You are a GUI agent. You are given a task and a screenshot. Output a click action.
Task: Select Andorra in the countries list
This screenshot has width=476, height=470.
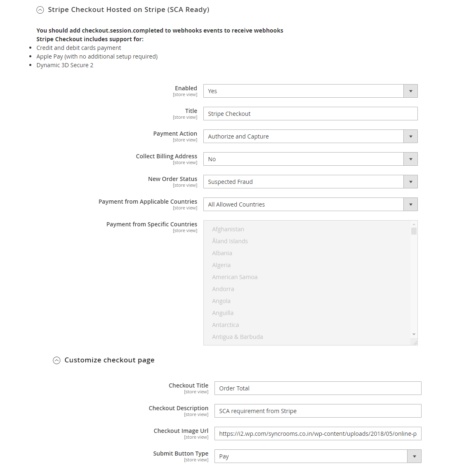(223, 289)
